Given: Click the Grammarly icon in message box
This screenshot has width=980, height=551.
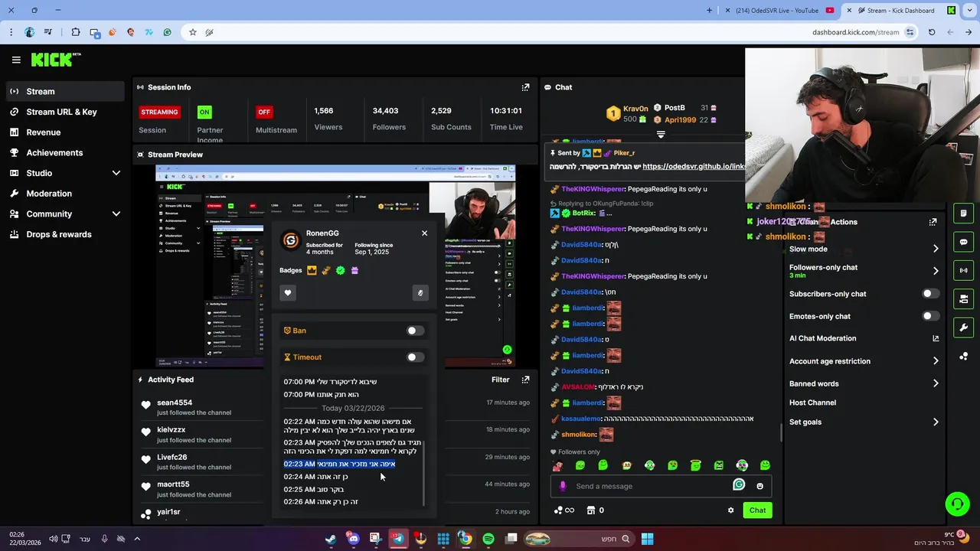Looking at the screenshot, I should click(x=739, y=484).
